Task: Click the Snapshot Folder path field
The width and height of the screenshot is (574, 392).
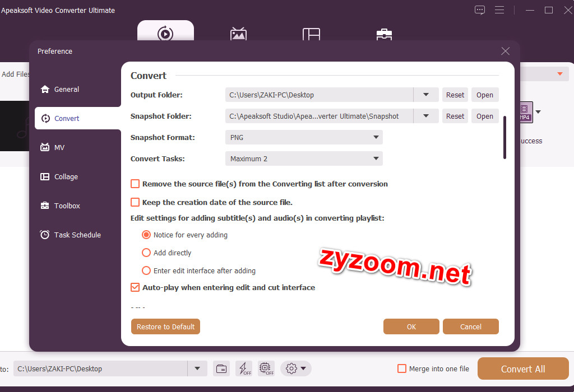Action: [x=319, y=116]
